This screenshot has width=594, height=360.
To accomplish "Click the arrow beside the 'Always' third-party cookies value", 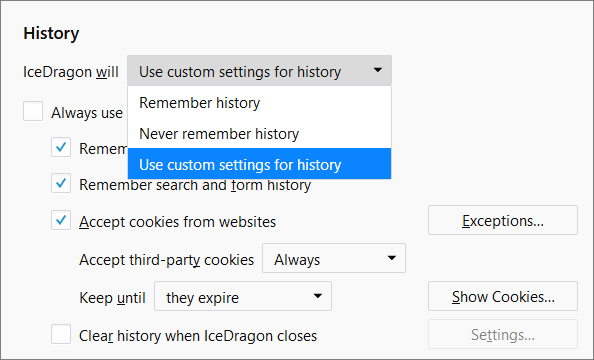I will [x=392, y=258].
